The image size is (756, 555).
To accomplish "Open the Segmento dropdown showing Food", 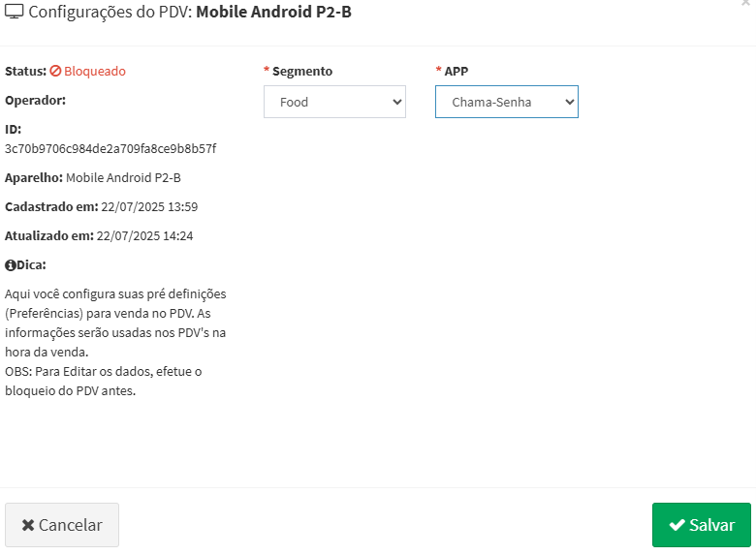I will 334,102.
